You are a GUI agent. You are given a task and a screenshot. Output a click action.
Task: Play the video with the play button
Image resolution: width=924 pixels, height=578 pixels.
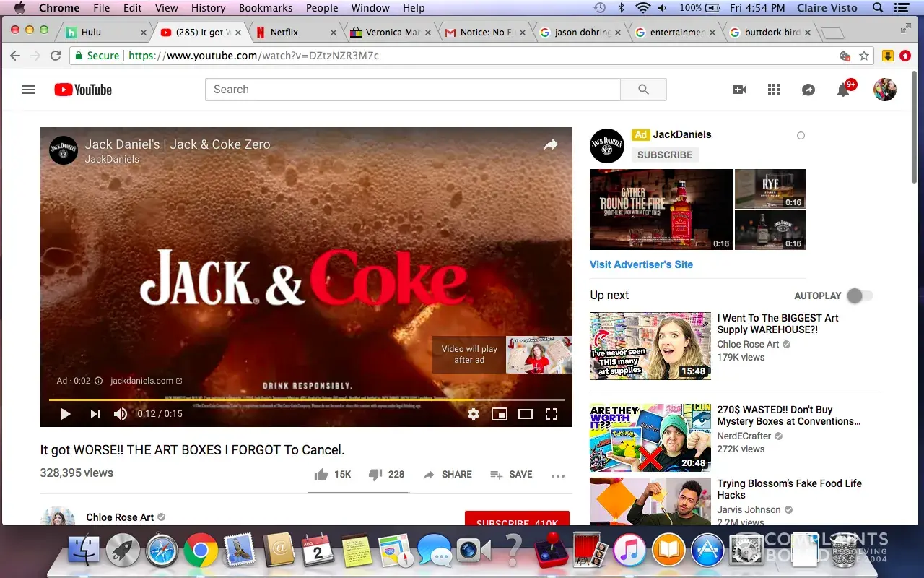coord(66,414)
